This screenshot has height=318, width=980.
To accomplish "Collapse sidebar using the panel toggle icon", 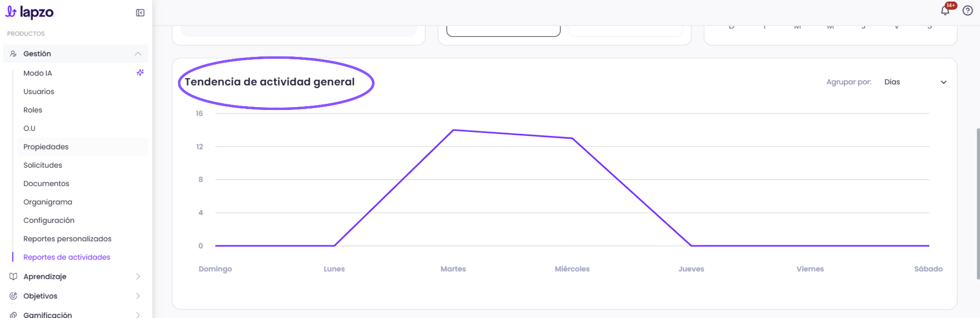I will (x=140, y=13).
